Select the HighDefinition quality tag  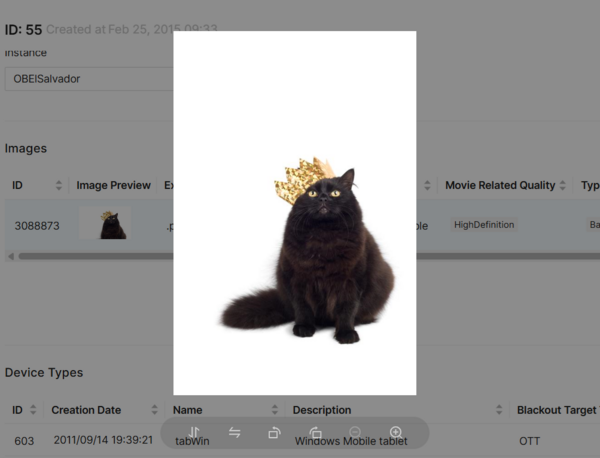(x=484, y=225)
